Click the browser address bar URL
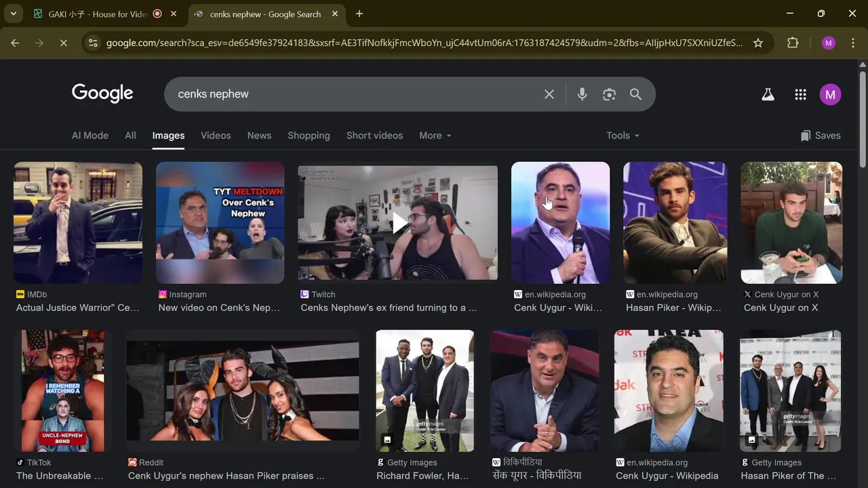The width and height of the screenshot is (868, 488). pos(424,43)
